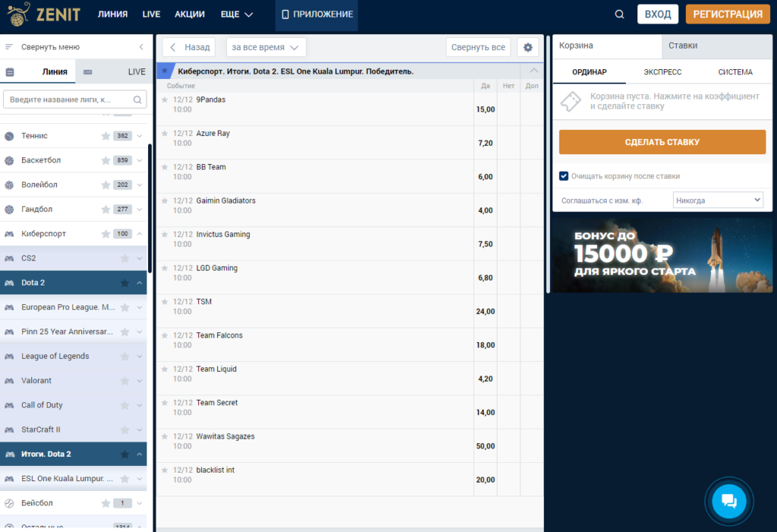Collapse the left menu via Свернуть меню arrow
The width and height of the screenshot is (777, 532).
point(141,46)
